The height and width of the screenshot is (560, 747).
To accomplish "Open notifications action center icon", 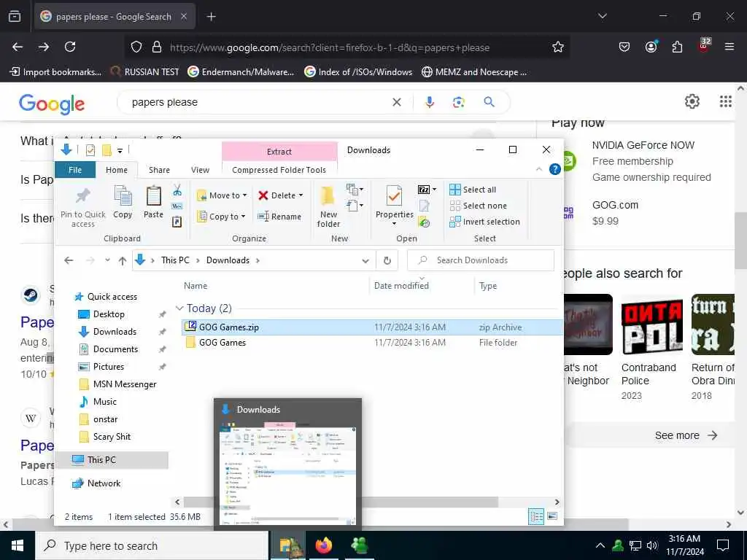I will pyautogui.click(x=723, y=545).
